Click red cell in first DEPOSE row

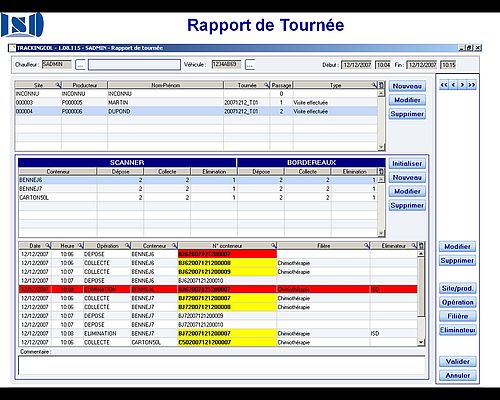tap(227, 254)
